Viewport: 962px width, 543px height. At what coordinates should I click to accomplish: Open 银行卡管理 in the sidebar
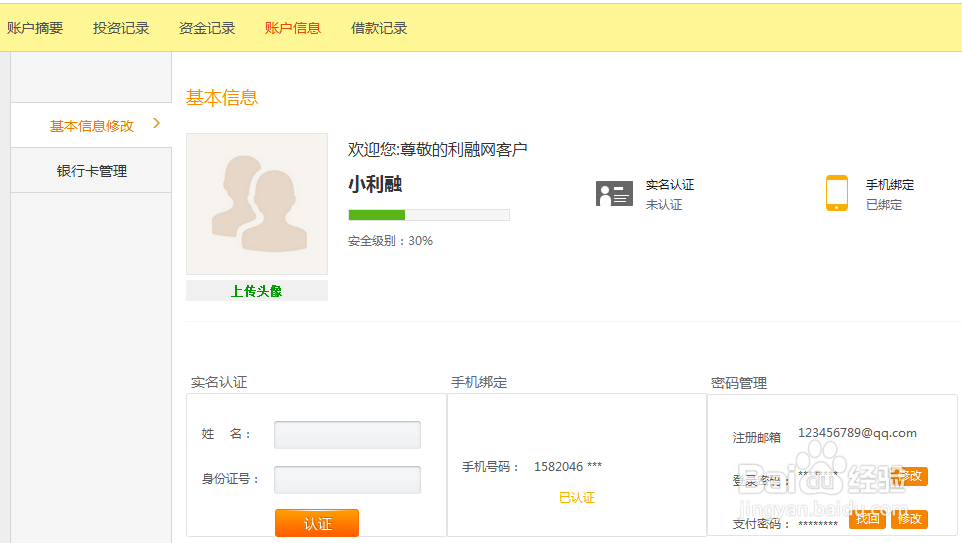coord(91,171)
